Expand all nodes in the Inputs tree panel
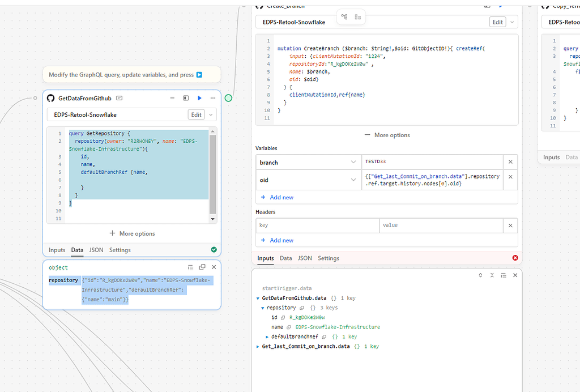Screen dimensions: 580x392 click(x=480, y=275)
